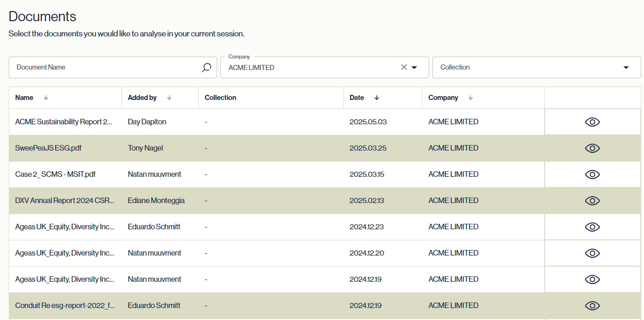The image size is (644, 320).
Task: View Case 2_SCMS - MSIT.pdf eye icon
Action: [592, 175]
